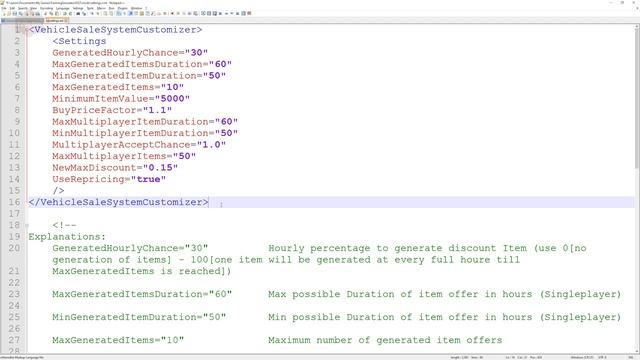This screenshot has width=640, height=360.
Task: Click the Stop Recording macro icon
Action: tap(178, 13)
